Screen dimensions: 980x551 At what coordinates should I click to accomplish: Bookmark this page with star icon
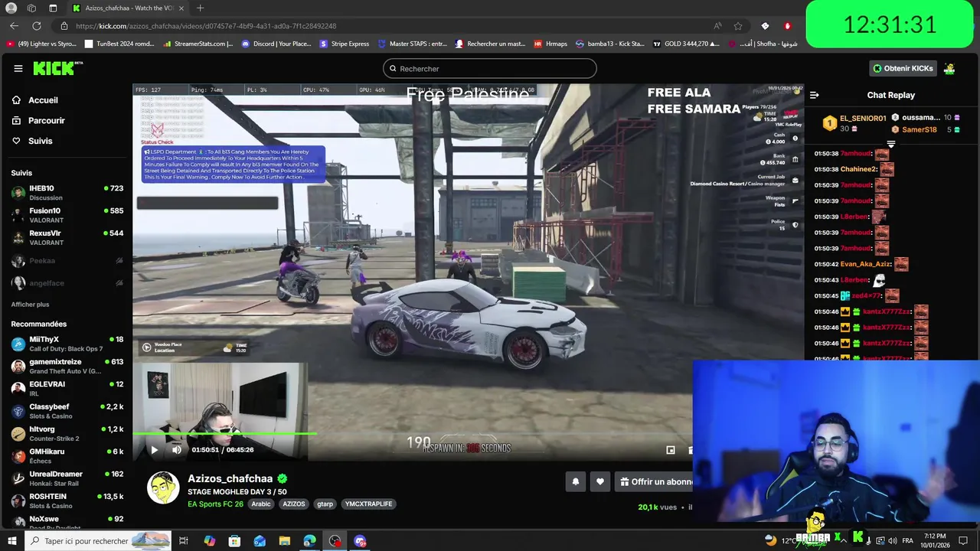[738, 26]
